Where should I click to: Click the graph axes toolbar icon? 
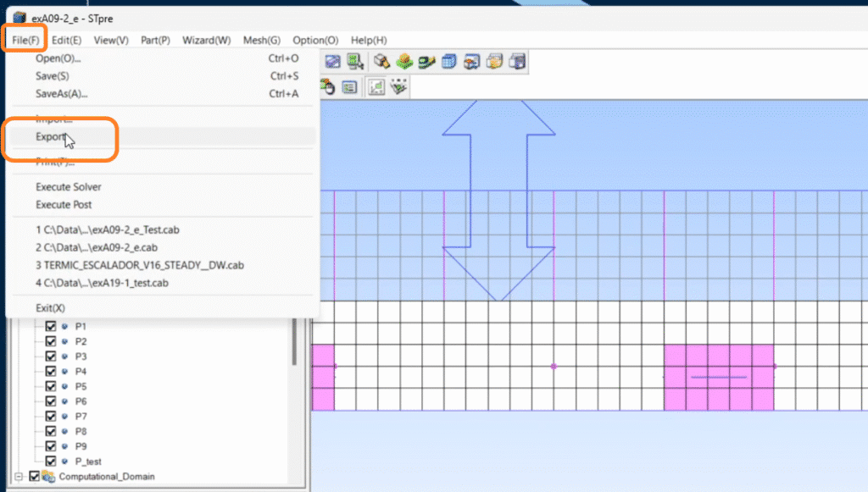[376, 87]
